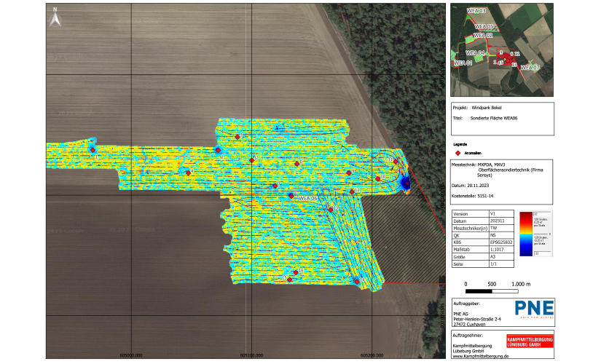Viewport: 601px width, 364px height.
Task: Click the 'A3' Größe table cell
Action: coord(501,257)
